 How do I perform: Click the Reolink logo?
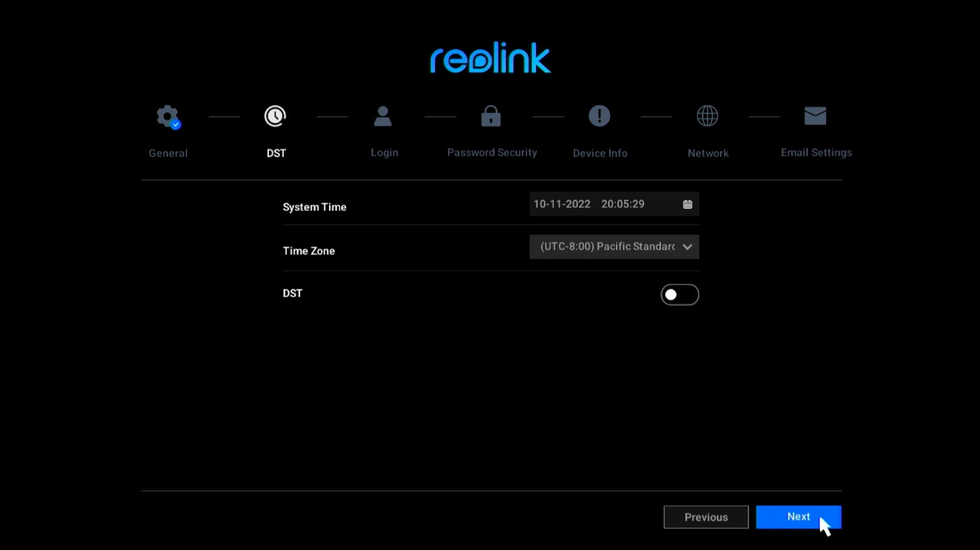[490, 58]
